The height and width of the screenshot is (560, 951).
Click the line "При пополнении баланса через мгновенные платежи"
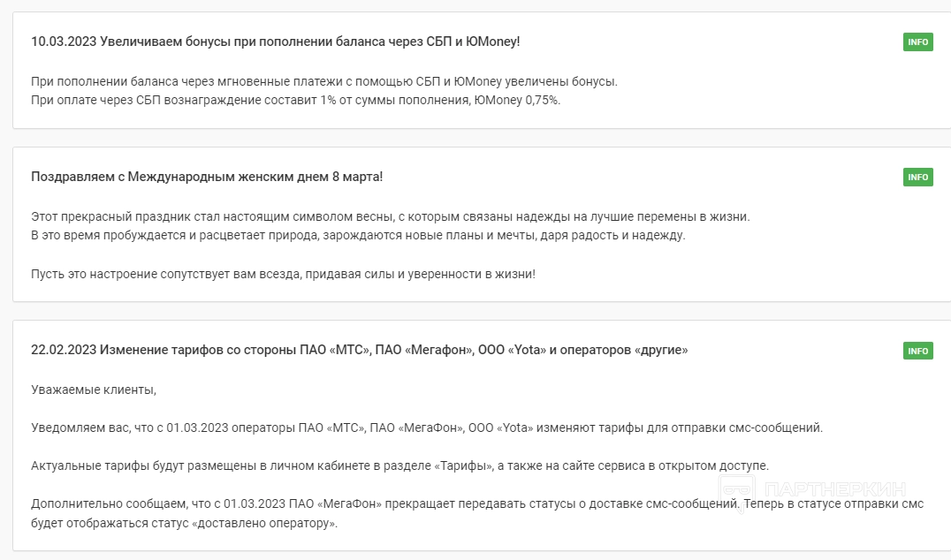coord(323,81)
